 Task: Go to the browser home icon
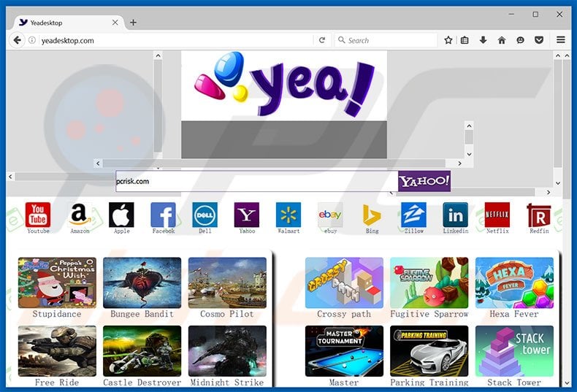(502, 40)
